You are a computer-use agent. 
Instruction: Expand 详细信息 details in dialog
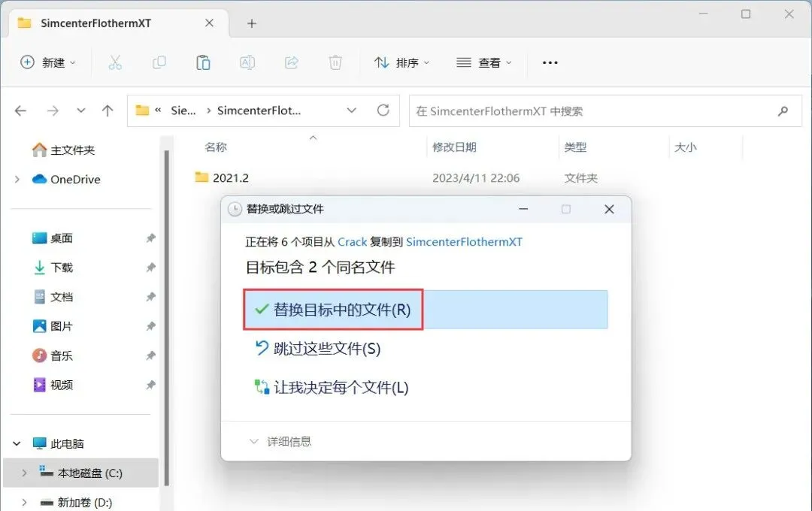[280, 442]
